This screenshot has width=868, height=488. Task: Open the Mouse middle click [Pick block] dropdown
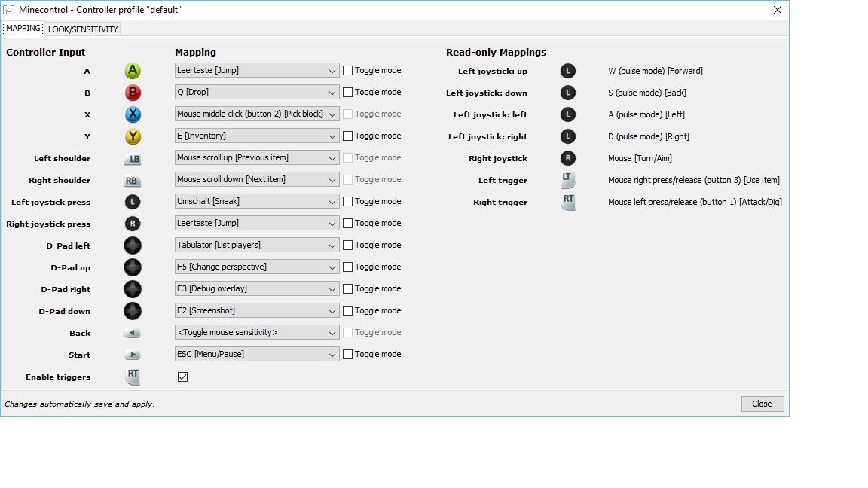pyautogui.click(x=257, y=114)
